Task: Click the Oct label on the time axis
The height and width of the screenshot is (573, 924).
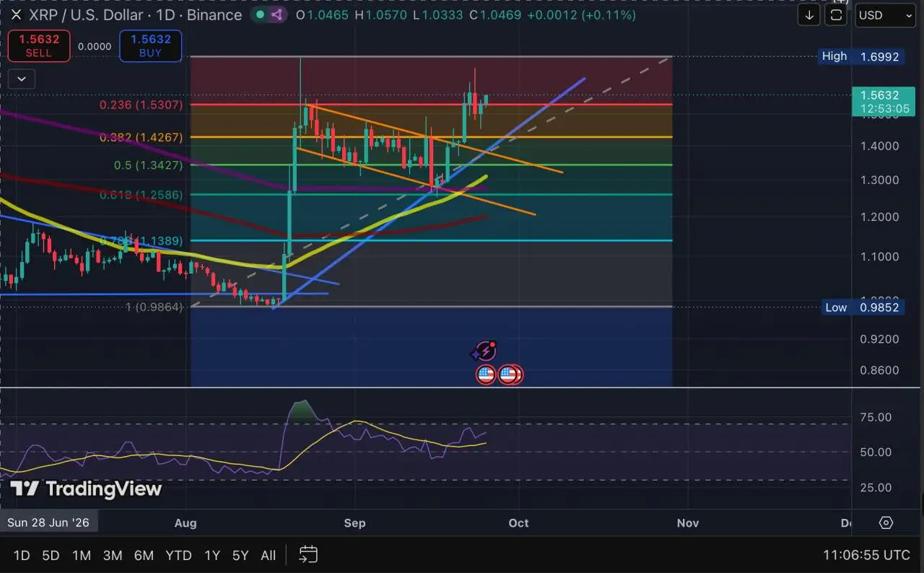Action: [x=518, y=522]
